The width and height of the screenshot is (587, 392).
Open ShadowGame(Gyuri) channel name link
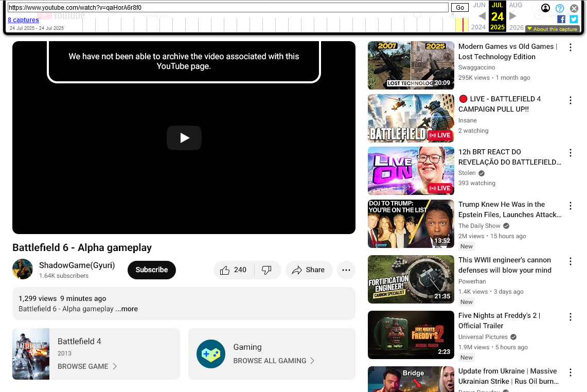point(77,265)
